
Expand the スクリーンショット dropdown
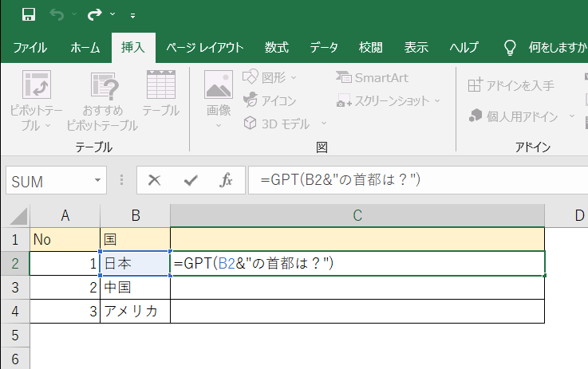[x=437, y=100]
